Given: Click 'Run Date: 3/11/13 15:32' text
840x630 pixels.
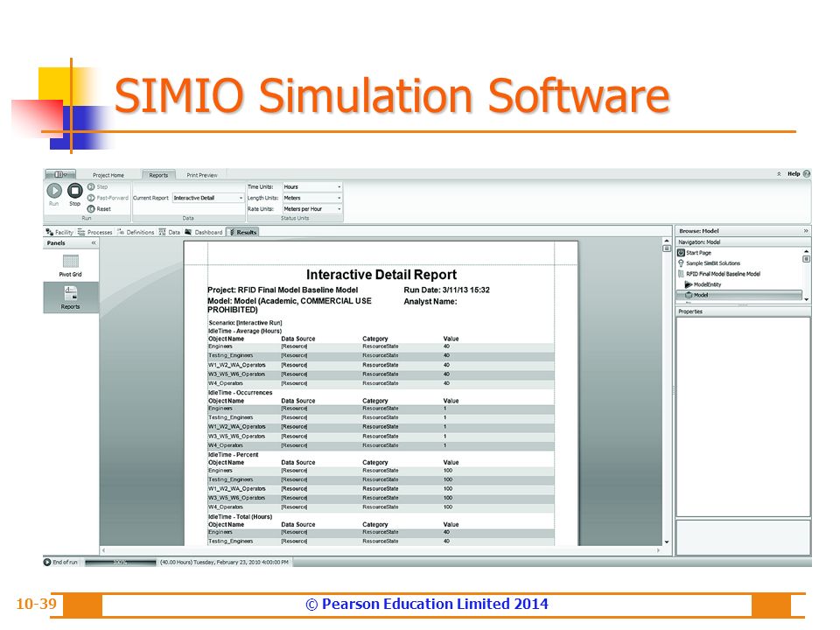Looking at the screenshot, I should tap(447, 290).
